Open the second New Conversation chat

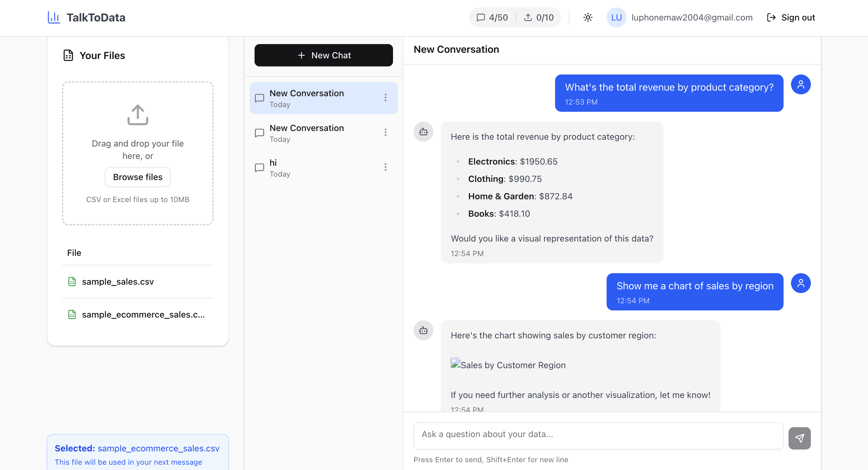coord(323,133)
